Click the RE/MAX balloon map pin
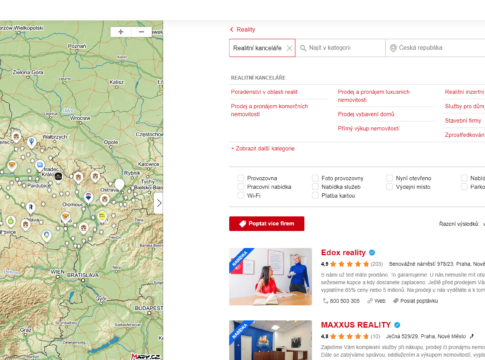 click(x=88, y=197)
